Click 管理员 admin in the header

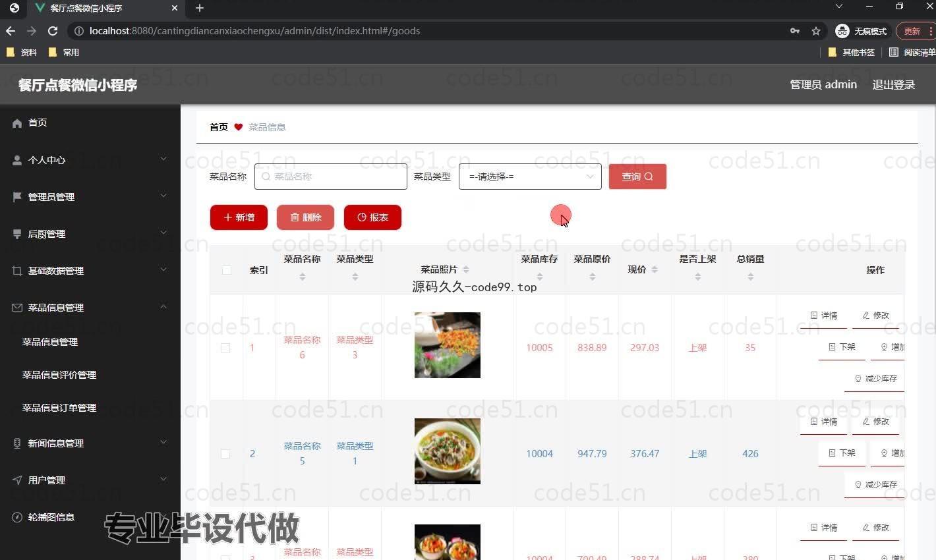click(823, 85)
